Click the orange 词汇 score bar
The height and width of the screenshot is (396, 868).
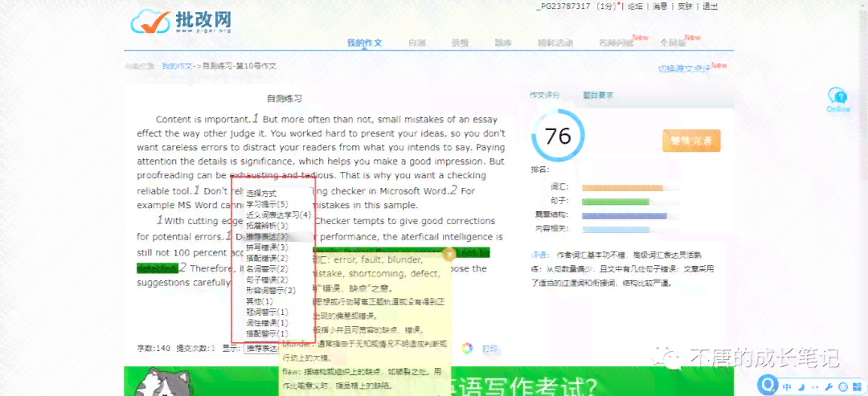(622, 188)
